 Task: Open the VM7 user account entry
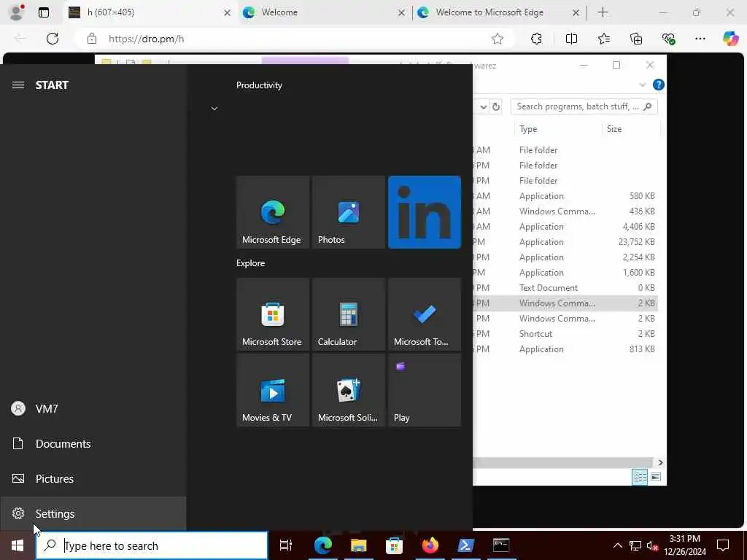coord(93,408)
